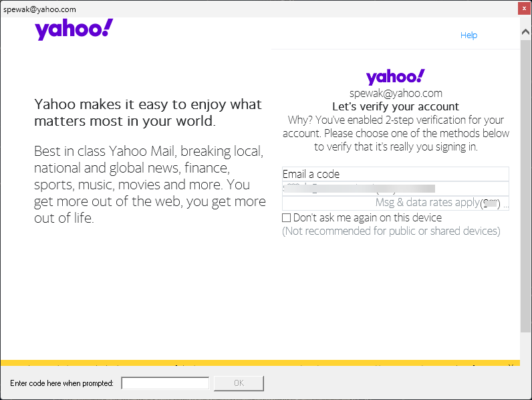Click the "Best in class Yahoo Mail" paragraph
The height and width of the screenshot is (400, 532).
tap(150, 185)
